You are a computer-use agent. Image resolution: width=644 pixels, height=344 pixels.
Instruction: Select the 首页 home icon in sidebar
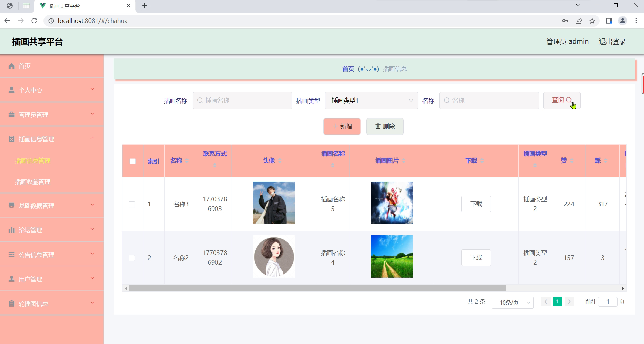(11, 66)
